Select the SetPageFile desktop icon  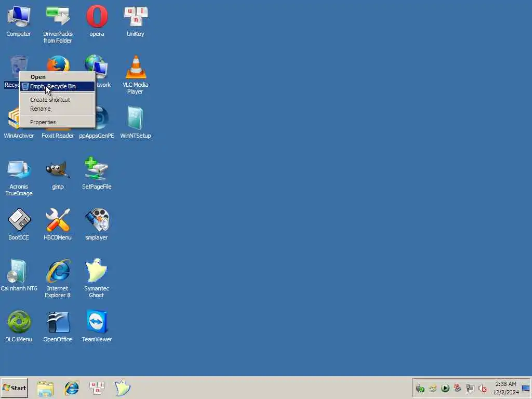(97, 173)
